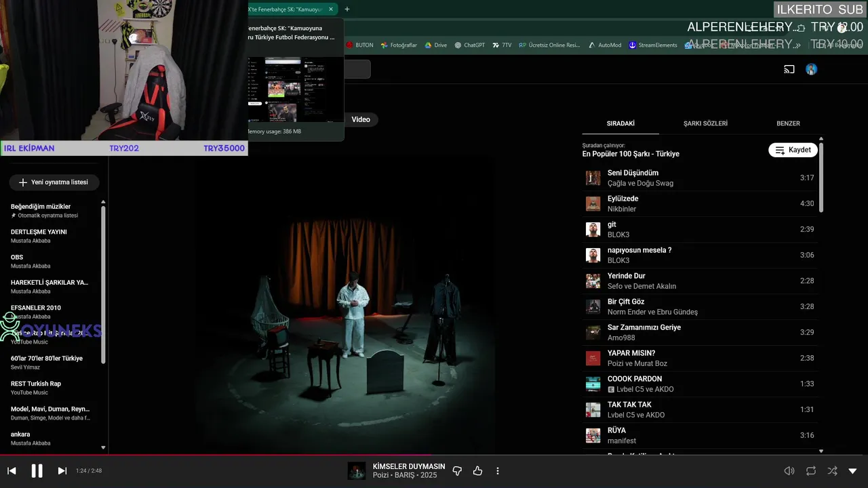
Task: Open AutoMod bookmark
Action: 605,45
